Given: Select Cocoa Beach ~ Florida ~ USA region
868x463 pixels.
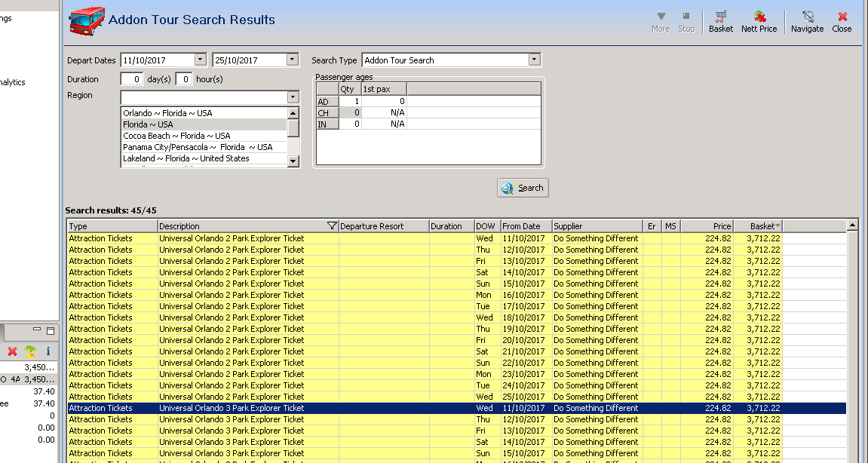Looking at the screenshot, I should (x=177, y=136).
